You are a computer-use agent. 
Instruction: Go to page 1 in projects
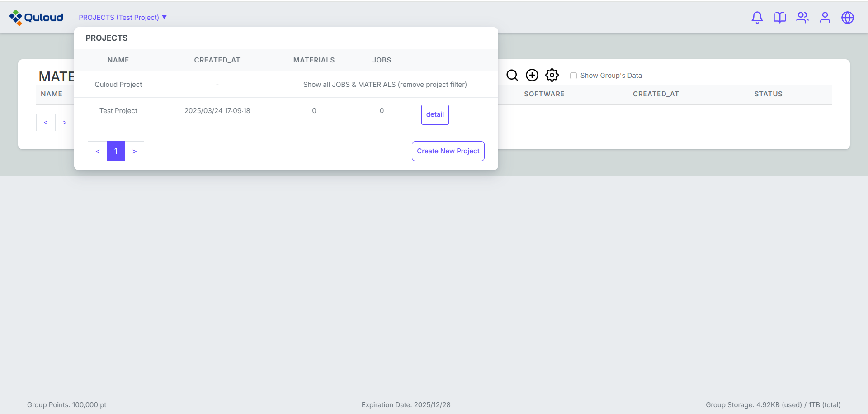pyautogui.click(x=116, y=151)
